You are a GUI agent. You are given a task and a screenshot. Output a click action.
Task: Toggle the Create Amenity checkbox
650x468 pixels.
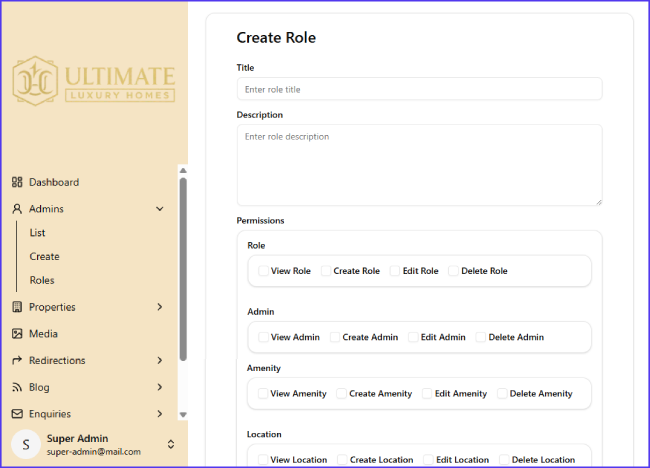click(342, 393)
